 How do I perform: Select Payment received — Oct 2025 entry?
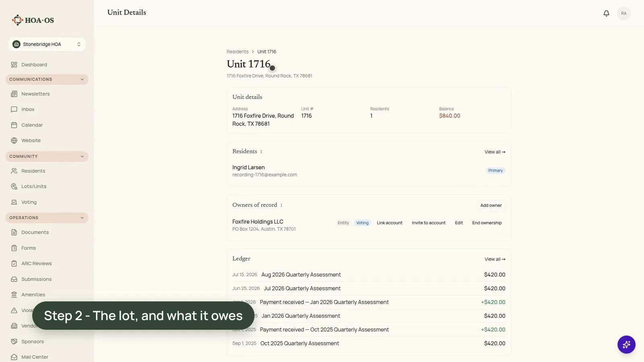pos(369,329)
